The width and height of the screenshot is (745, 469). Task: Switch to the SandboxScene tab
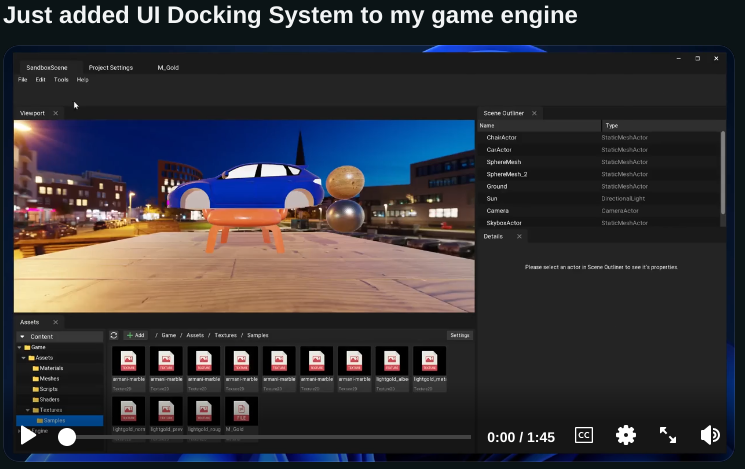coord(47,67)
